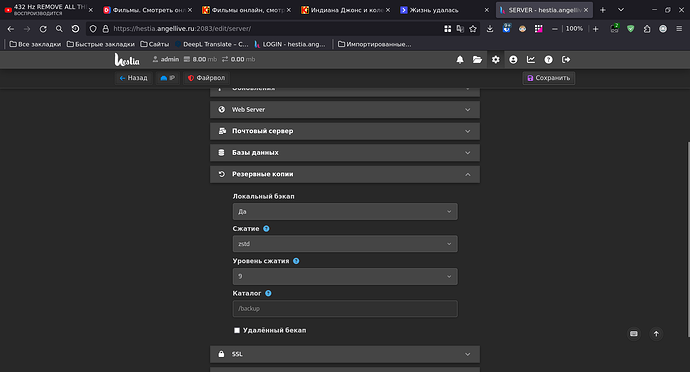
Task: Click the site security lock icon
Action: click(x=106, y=29)
